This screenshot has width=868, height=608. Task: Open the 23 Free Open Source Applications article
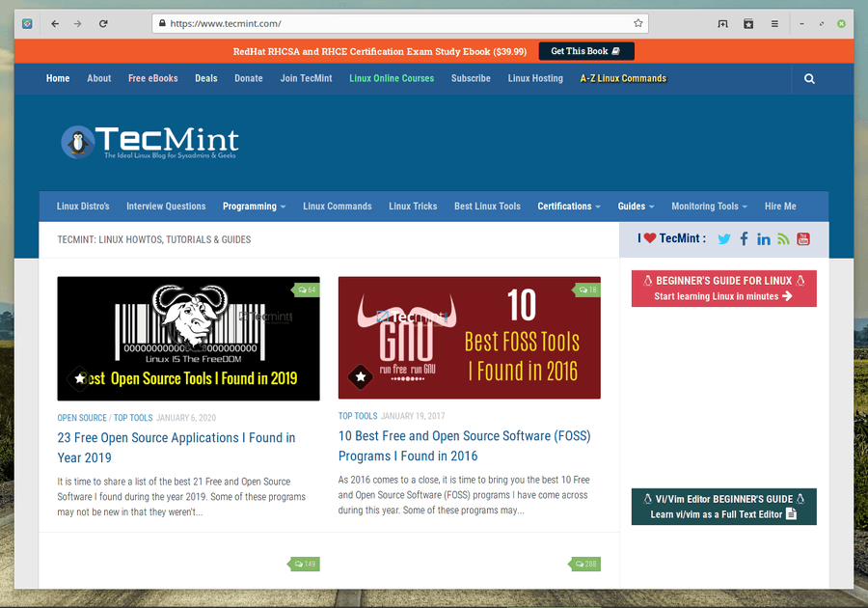[x=176, y=448]
